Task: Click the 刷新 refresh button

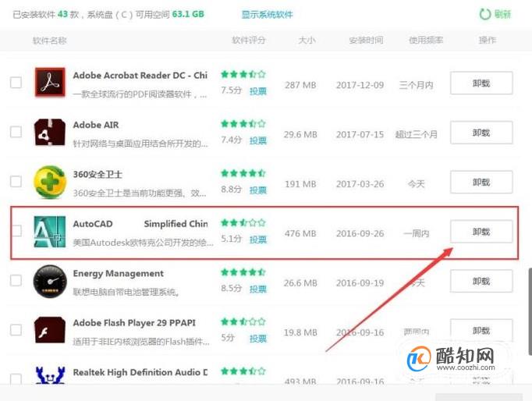Action: click(495, 14)
